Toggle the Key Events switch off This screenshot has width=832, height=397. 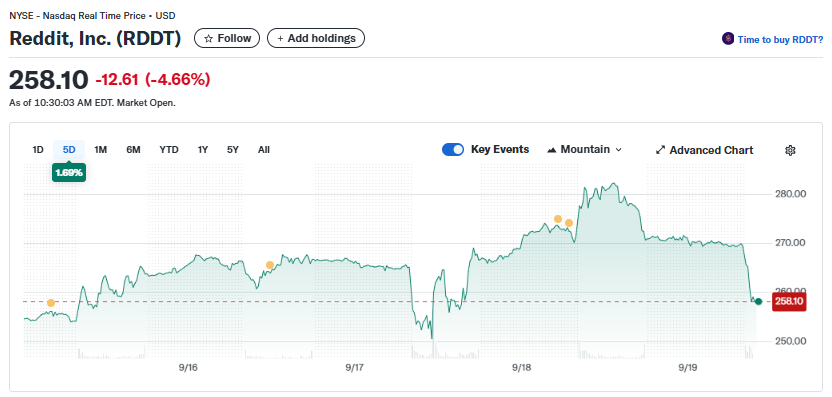[x=453, y=150]
